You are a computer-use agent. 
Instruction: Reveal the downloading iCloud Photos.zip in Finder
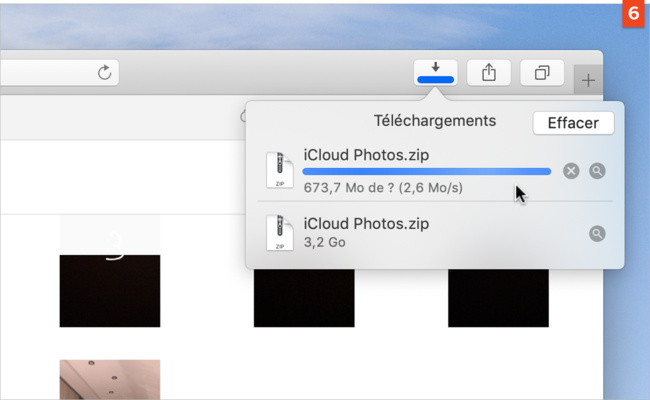(x=597, y=171)
